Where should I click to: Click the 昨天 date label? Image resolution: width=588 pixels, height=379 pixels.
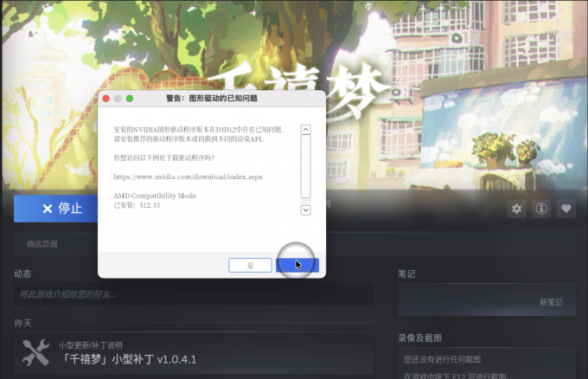22,323
